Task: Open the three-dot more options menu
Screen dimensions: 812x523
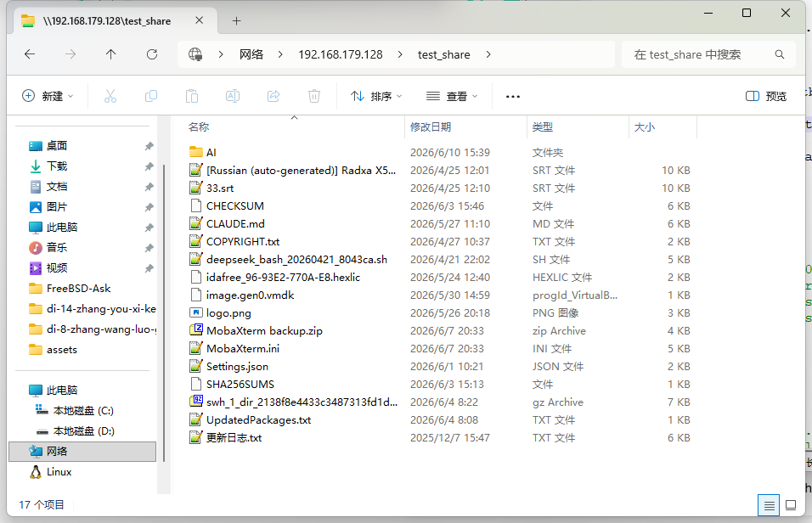Action: click(513, 96)
